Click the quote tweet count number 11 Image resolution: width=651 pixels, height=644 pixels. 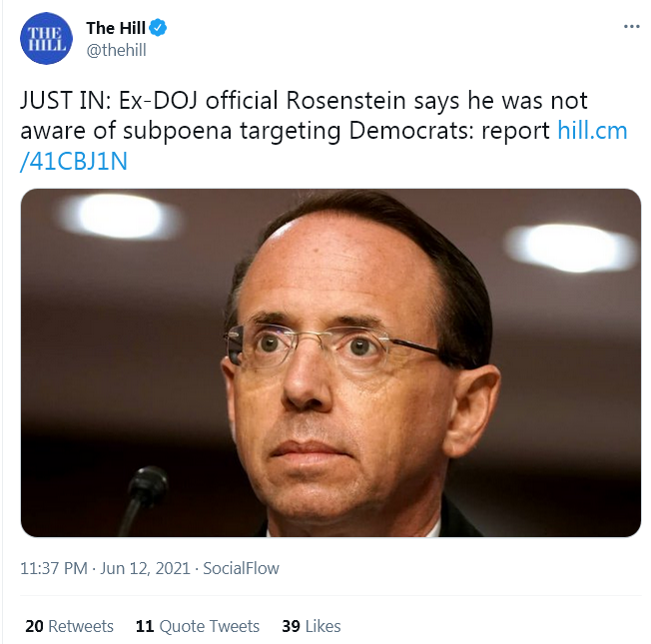point(145,626)
